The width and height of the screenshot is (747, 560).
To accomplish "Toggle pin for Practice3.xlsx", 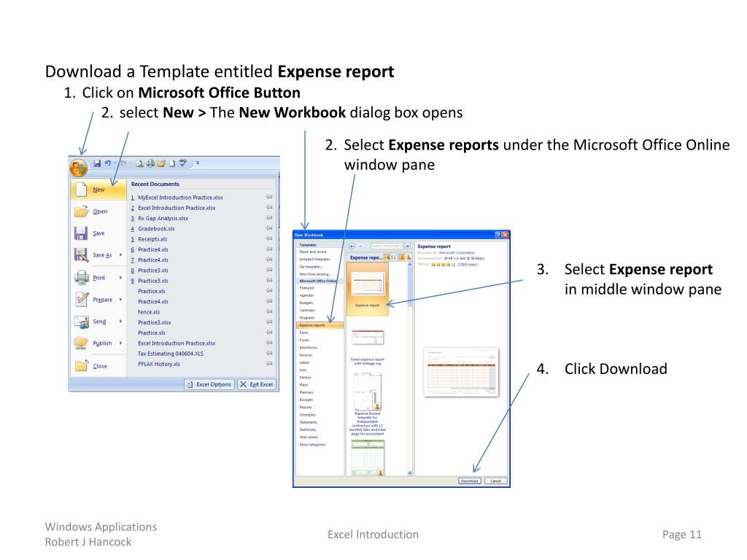I will tap(269, 322).
